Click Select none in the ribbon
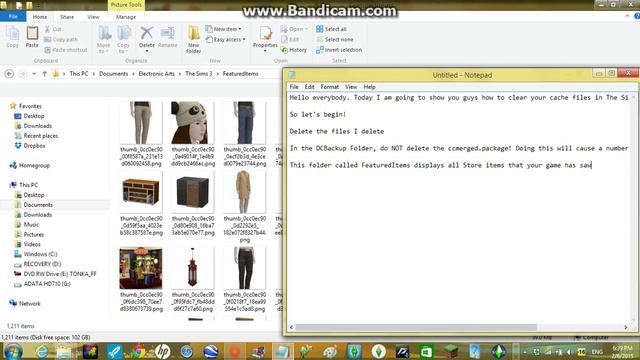This screenshot has width=640, height=360. tap(335, 40)
